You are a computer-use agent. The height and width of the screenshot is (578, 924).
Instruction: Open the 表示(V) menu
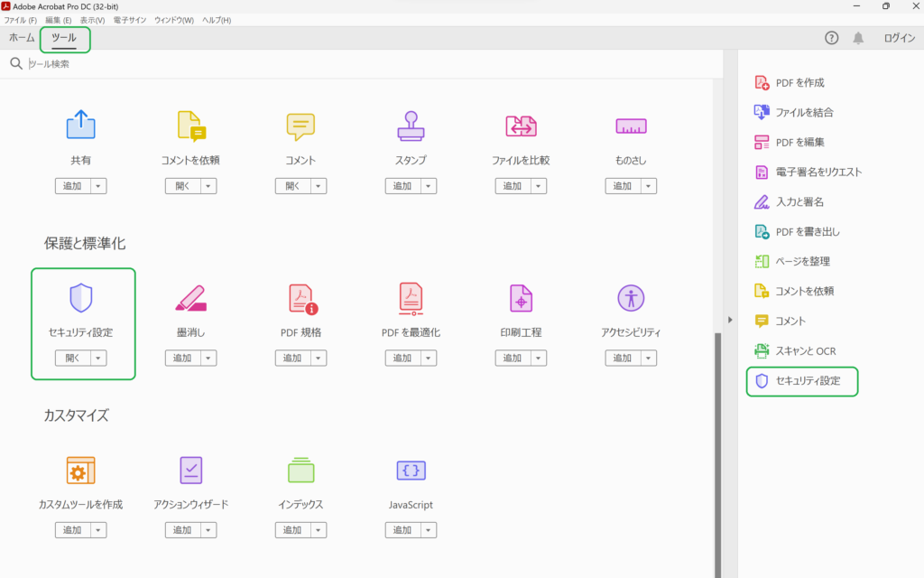point(93,20)
